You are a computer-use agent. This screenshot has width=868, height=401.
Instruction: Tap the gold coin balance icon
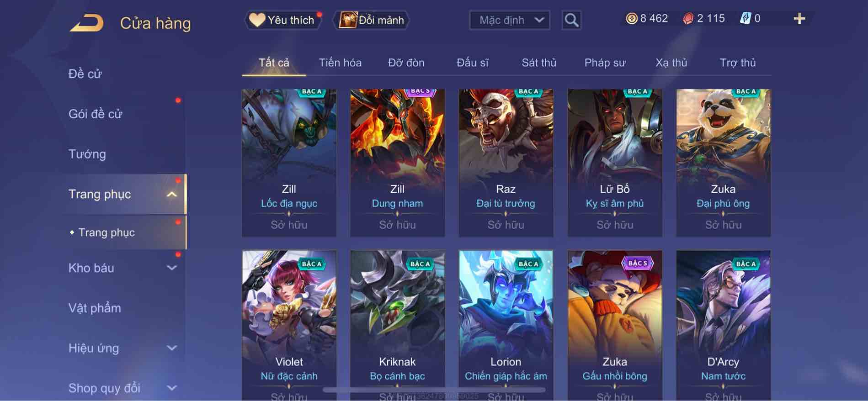coord(631,19)
